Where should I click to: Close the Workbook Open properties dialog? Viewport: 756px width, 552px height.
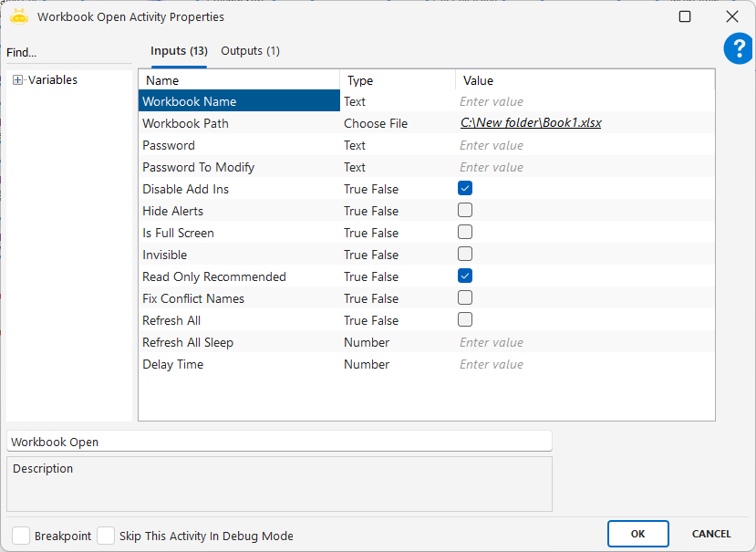point(731,16)
